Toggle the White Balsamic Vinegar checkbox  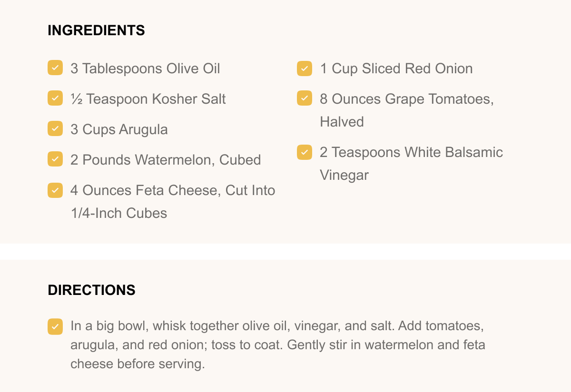point(305,152)
